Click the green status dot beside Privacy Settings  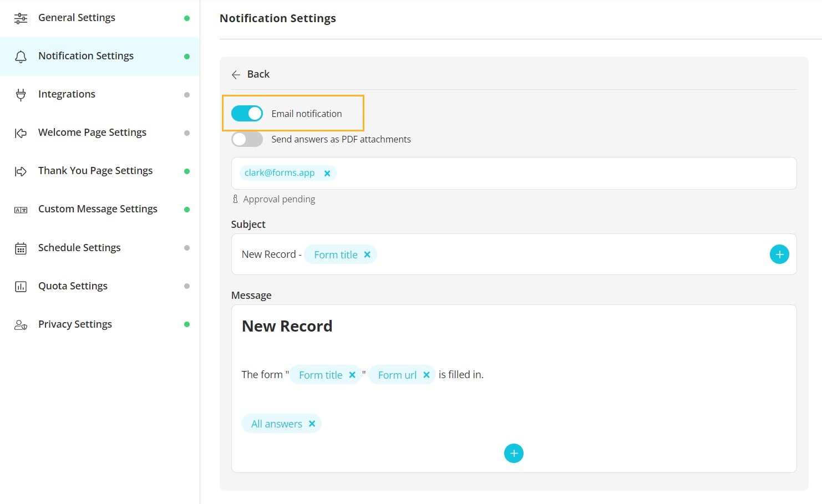(187, 324)
